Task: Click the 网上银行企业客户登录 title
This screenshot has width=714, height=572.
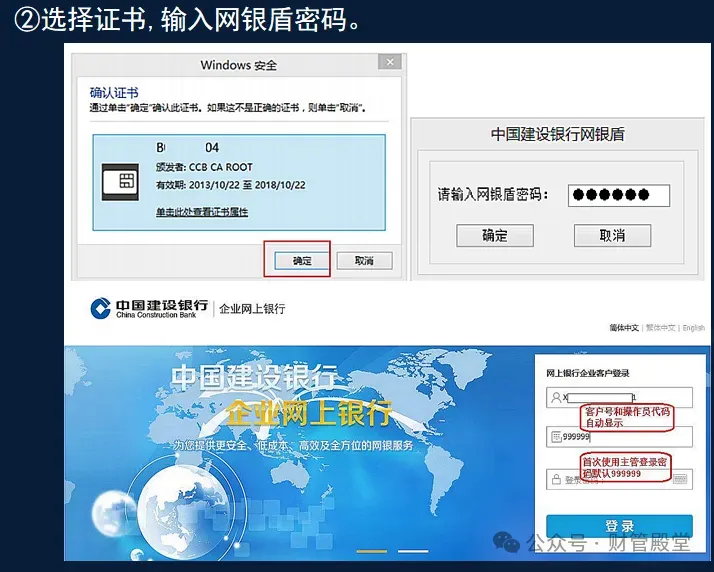Action: coord(588,373)
